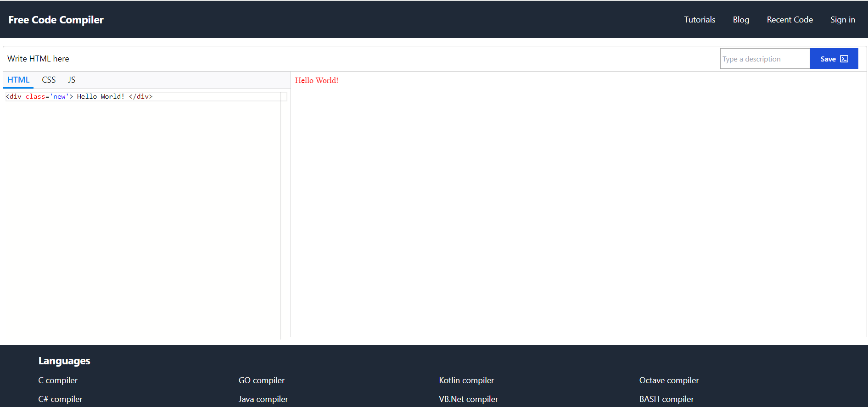Open the Octave compiler link
The image size is (868, 407).
(669, 380)
